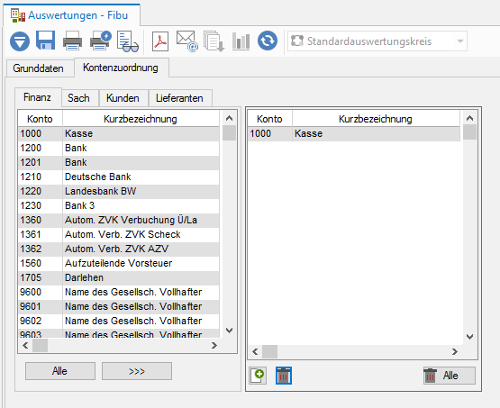500x408 pixels.
Task: Open the Lieferanten tab
Action: (180, 98)
